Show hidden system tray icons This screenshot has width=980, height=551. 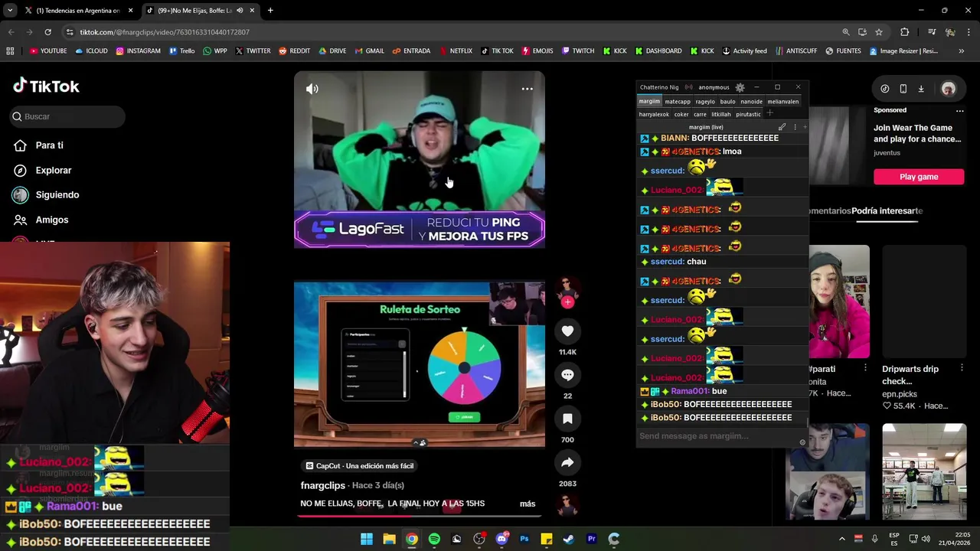click(x=842, y=539)
